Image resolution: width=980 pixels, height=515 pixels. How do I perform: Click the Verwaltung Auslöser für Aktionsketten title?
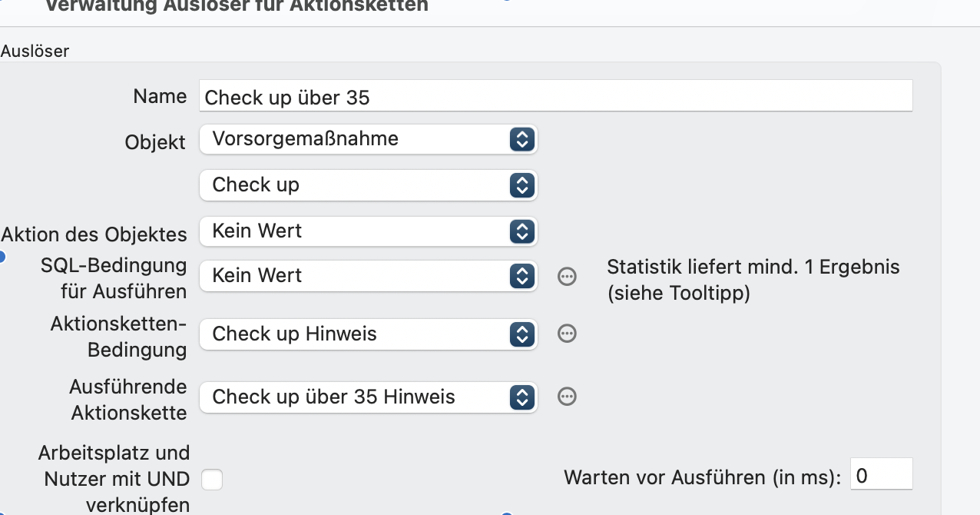(x=237, y=6)
